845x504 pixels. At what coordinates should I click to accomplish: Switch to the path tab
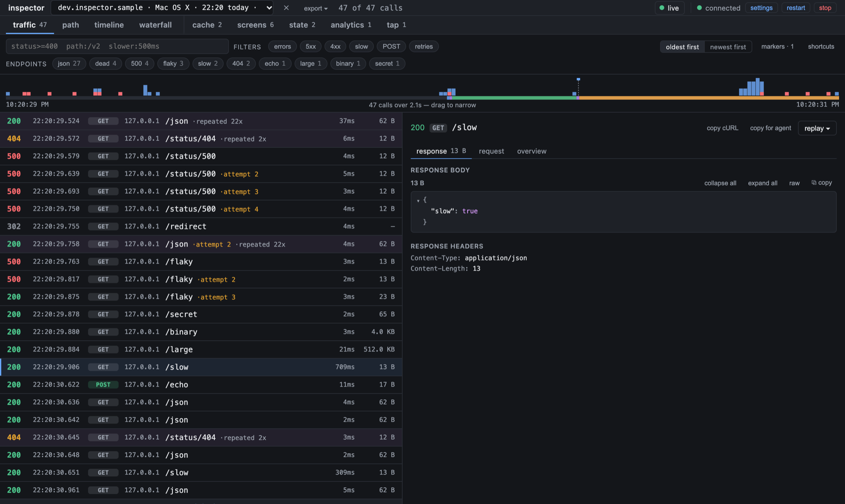[x=71, y=25]
